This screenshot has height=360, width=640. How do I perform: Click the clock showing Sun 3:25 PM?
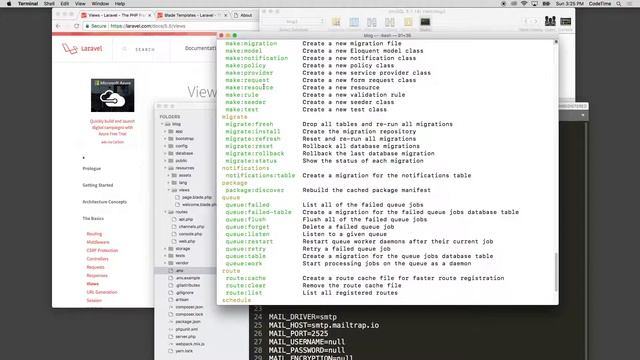[569, 4]
